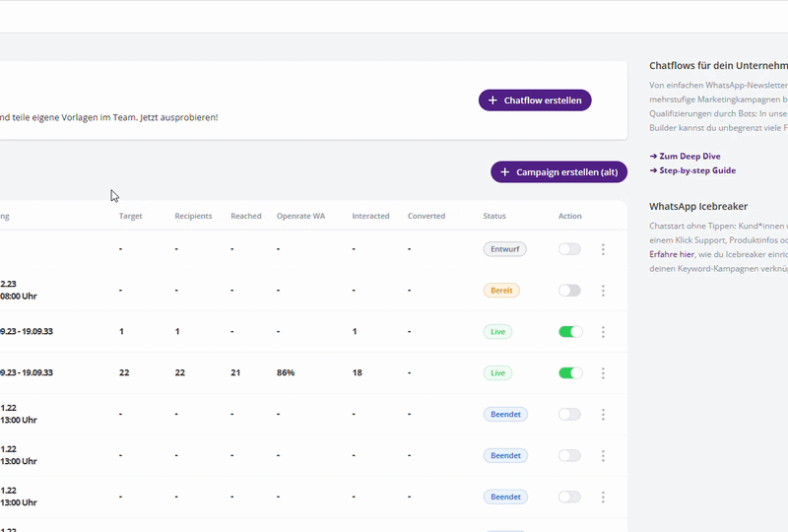
Task: Open three-dot menu for Live campaign with 1 recipient
Action: point(603,332)
